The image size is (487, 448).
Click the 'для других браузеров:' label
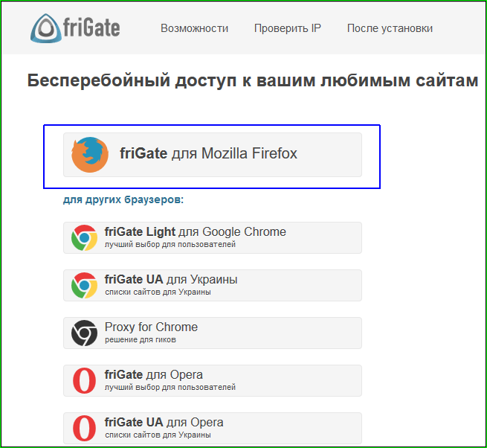123,199
